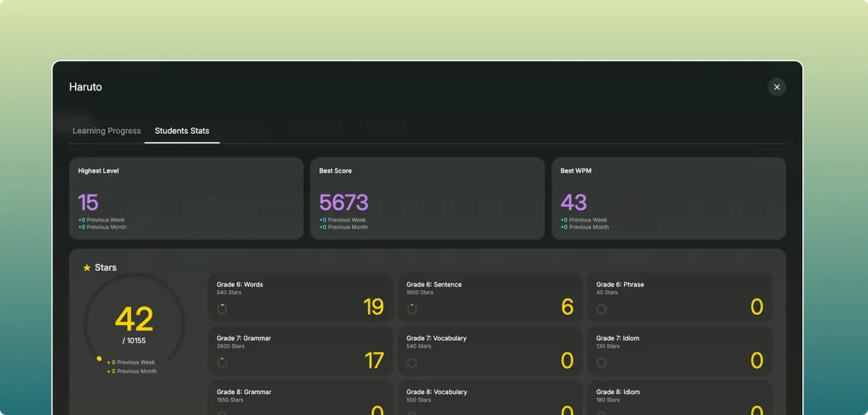
Task: Open the Best Score stat card
Action: pyautogui.click(x=427, y=198)
